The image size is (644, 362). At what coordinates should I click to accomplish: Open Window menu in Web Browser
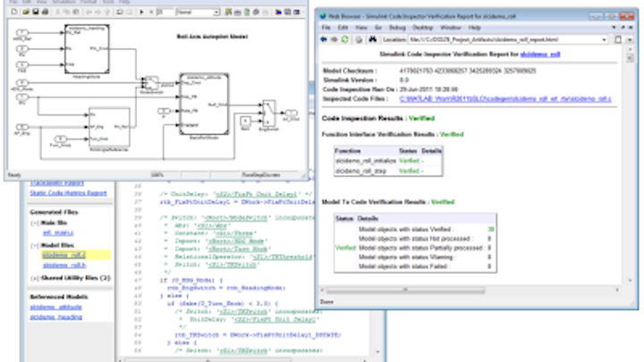coord(451,28)
